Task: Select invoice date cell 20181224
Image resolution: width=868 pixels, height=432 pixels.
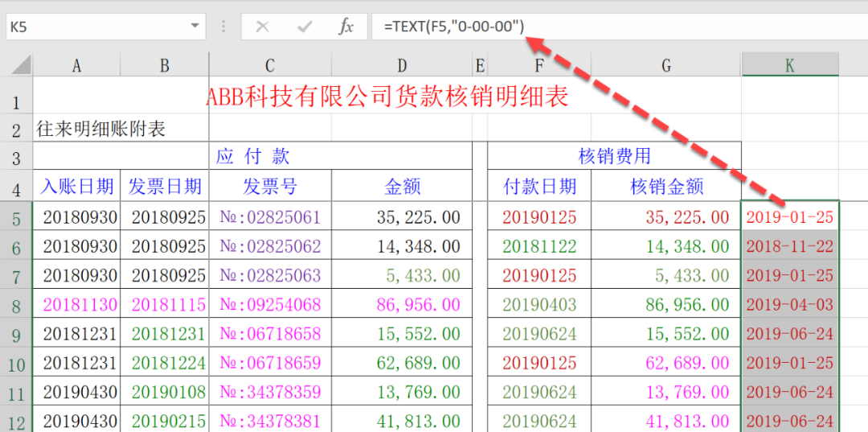Action: point(165,363)
